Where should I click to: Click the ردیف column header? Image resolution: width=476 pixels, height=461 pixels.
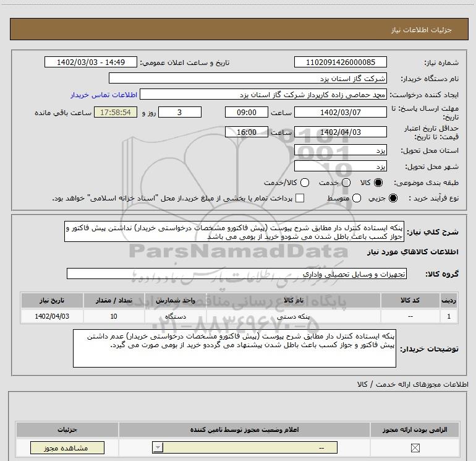click(449, 300)
